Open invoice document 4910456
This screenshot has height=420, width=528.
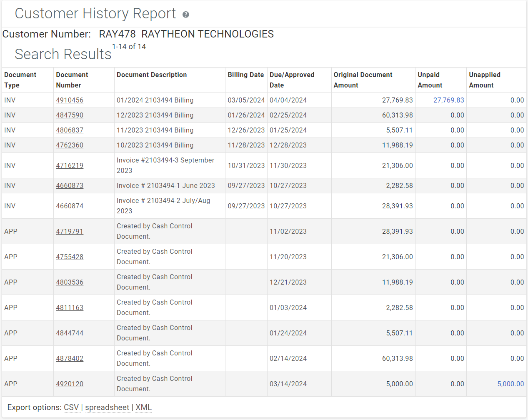click(70, 100)
